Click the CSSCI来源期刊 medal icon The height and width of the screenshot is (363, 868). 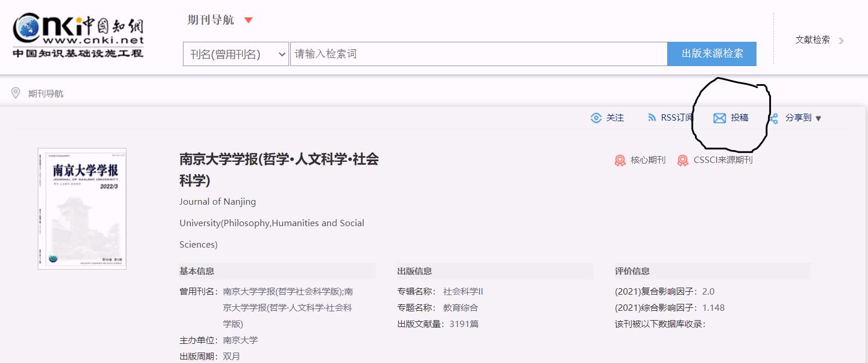[x=683, y=161]
